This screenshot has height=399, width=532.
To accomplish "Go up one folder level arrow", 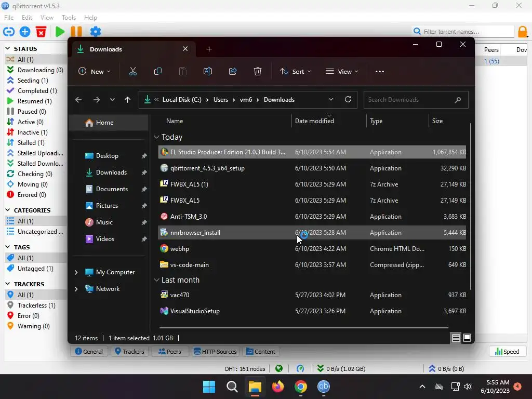I will (128, 100).
